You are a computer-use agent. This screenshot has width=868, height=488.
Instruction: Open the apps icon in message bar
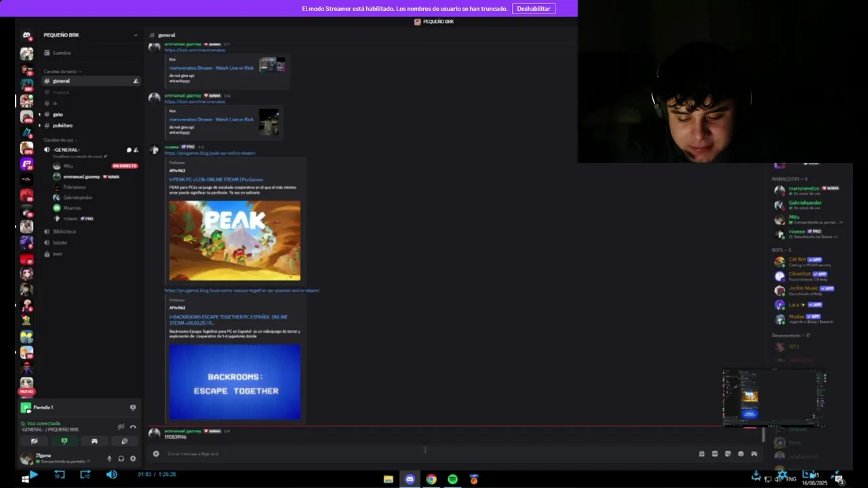pyautogui.click(x=753, y=453)
